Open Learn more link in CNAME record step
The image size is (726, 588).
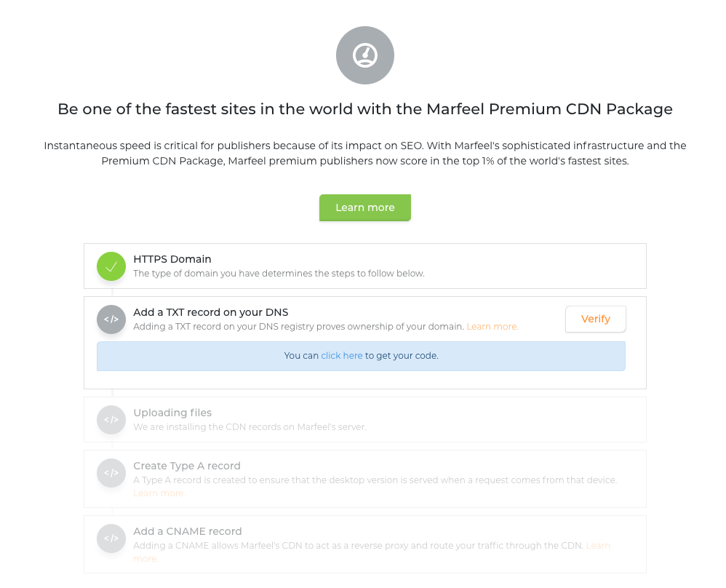pyautogui.click(x=598, y=545)
